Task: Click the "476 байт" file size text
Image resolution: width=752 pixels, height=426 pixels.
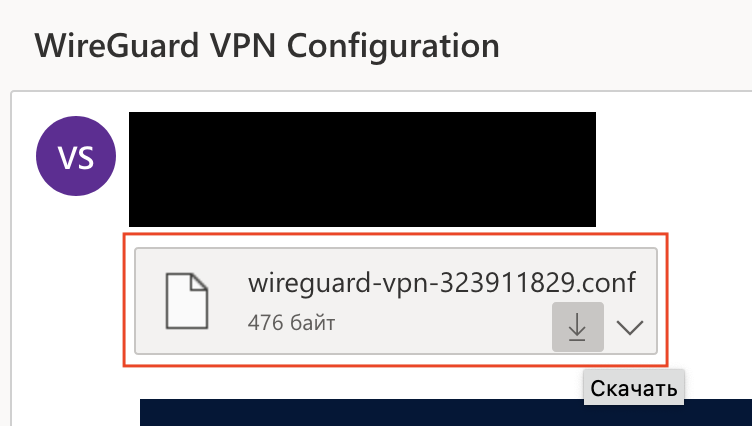Action: coord(291,323)
